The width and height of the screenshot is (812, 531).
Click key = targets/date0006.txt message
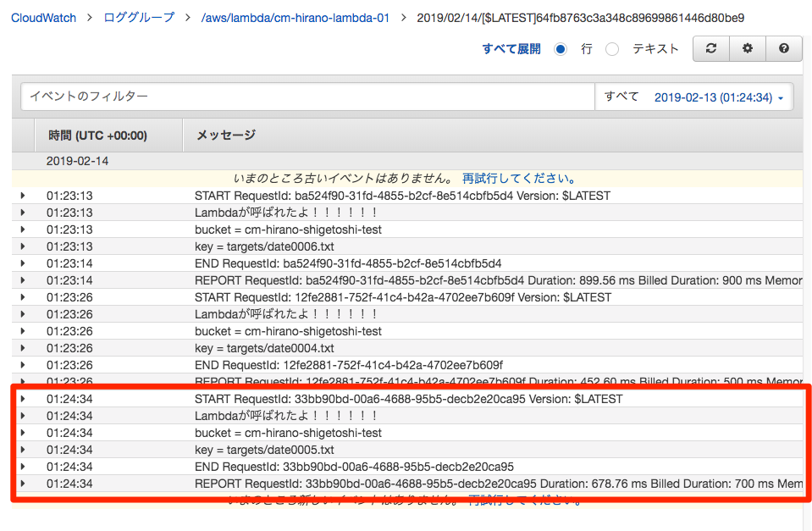point(264,246)
